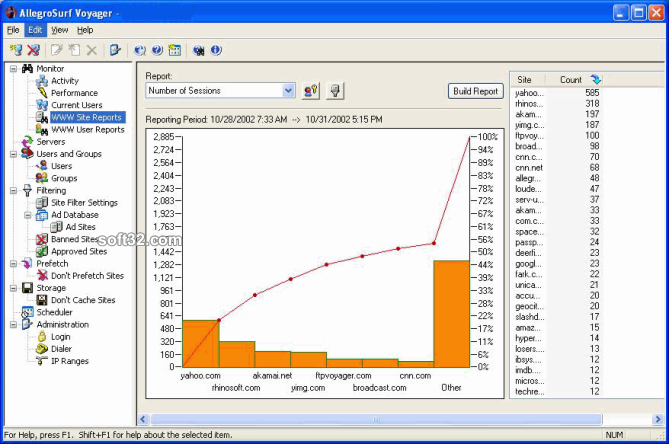Collapse the Ad Database tree node
Screen dimensions: 669x444
(28, 215)
